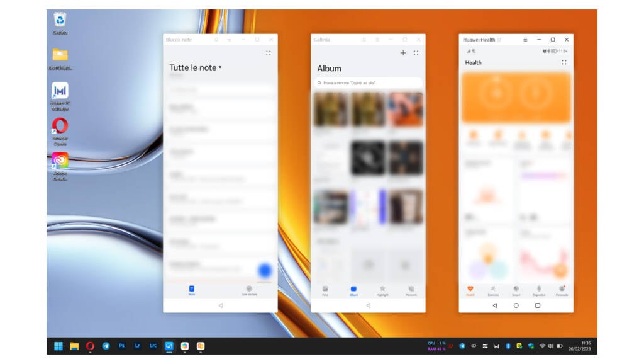Select the Album tab in Galleria

pos(353,291)
